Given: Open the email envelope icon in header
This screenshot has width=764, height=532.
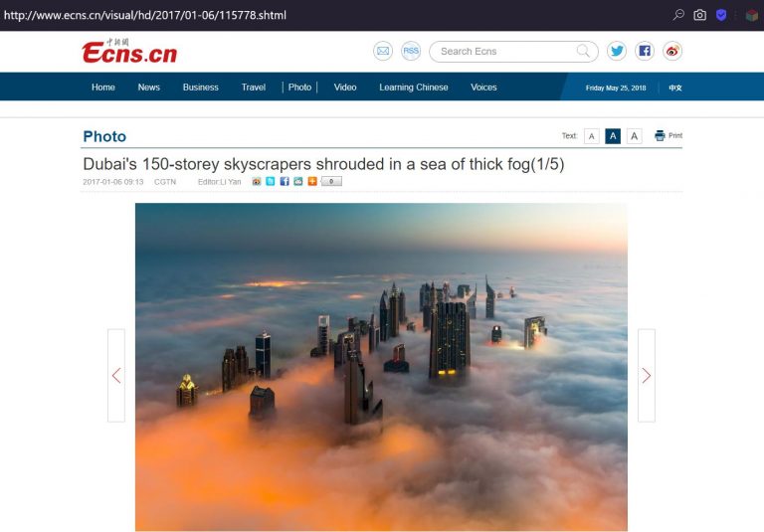Looking at the screenshot, I should (383, 51).
